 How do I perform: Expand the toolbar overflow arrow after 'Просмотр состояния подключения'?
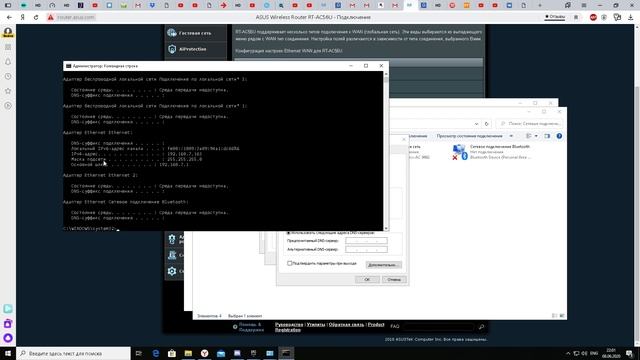511,136
